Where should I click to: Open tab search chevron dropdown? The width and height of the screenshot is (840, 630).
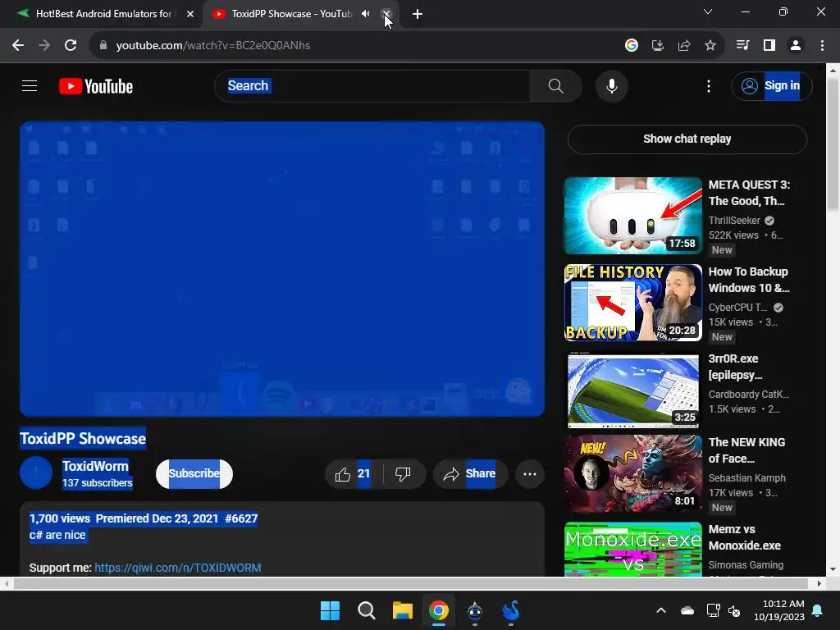click(708, 11)
